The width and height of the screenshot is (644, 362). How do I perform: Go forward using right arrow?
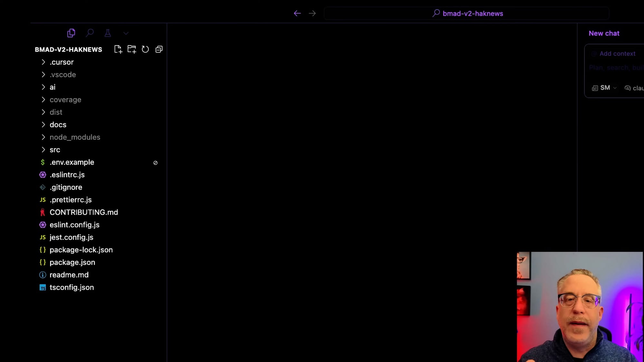(x=312, y=14)
